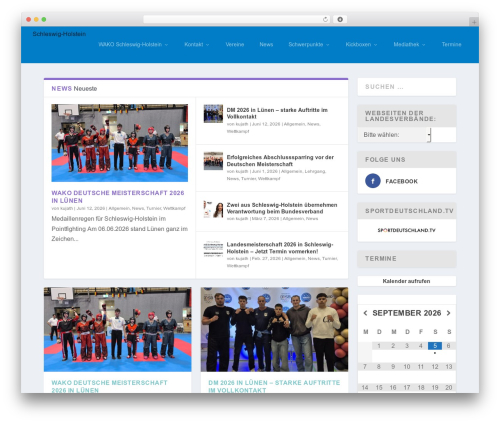Click the browser address bar
This screenshot has width=500, height=423.
pyautogui.click(x=237, y=20)
